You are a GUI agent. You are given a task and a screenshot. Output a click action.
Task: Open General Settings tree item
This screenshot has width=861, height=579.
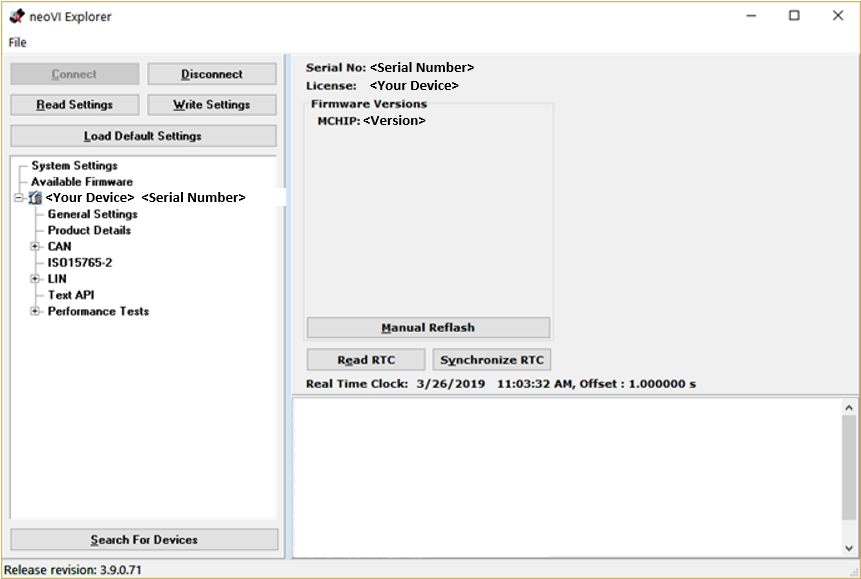tap(92, 214)
